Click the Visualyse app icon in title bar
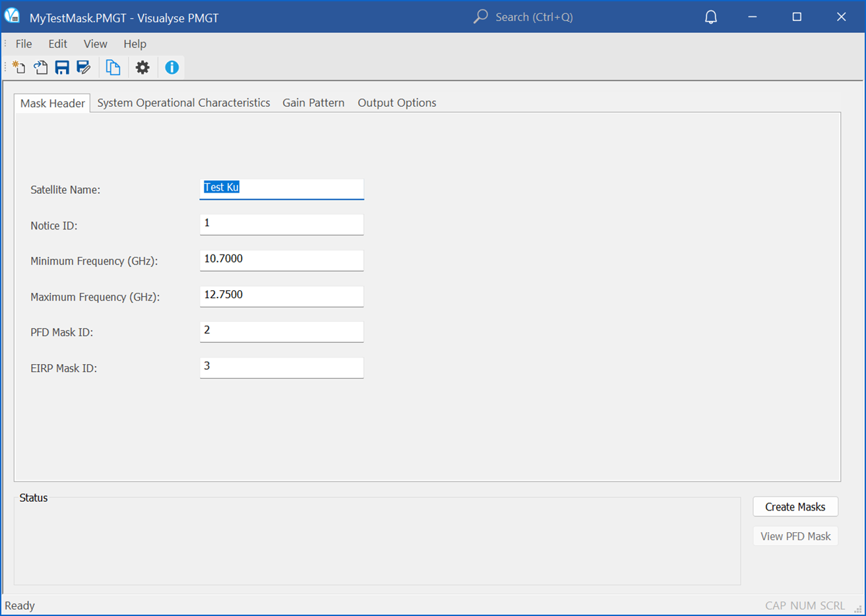Screen dimensions: 866x616 pyautogui.click(x=12, y=16)
